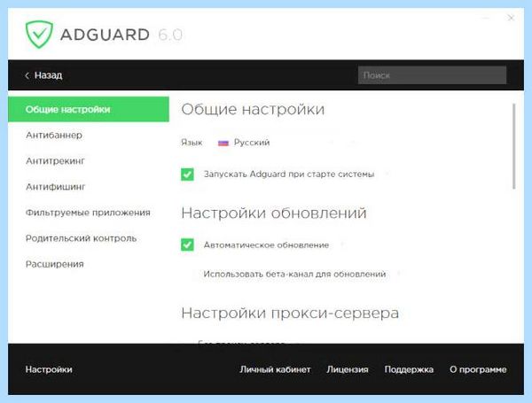Go back using the Назад button

pyautogui.click(x=43, y=75)
